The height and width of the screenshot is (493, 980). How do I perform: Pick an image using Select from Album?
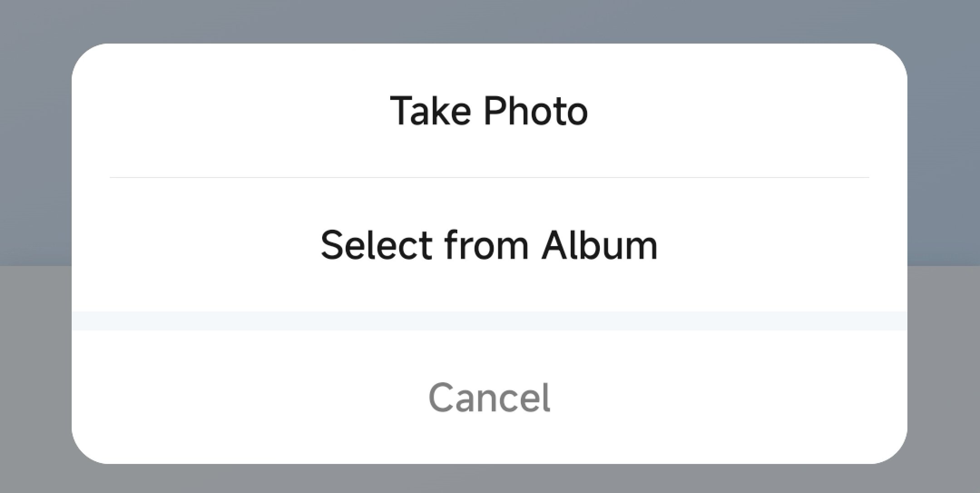pos(489,245)
